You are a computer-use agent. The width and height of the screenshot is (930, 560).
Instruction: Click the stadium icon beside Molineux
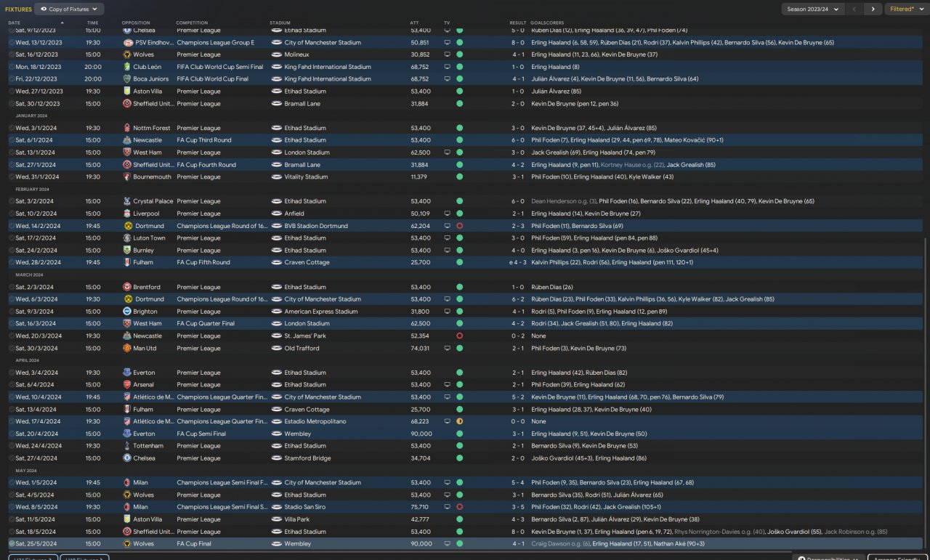pyautogui.click(x=277, y=54)
